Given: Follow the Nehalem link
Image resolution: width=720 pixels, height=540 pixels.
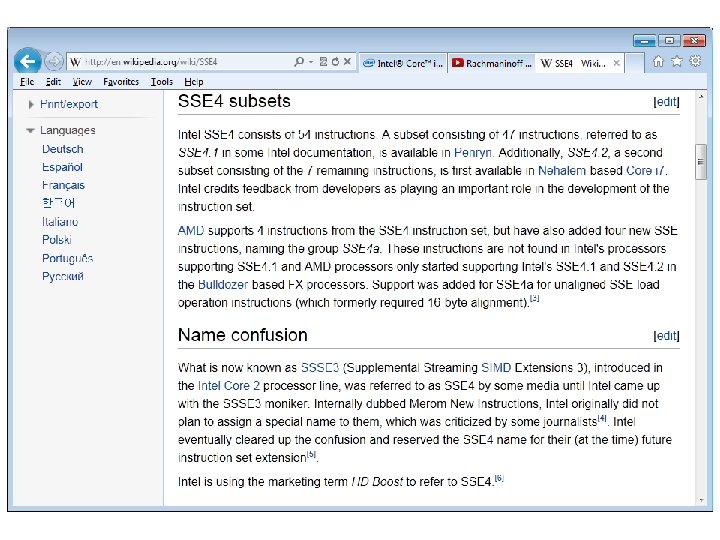Looking at the screenshot, I should [x=562, y=171].
